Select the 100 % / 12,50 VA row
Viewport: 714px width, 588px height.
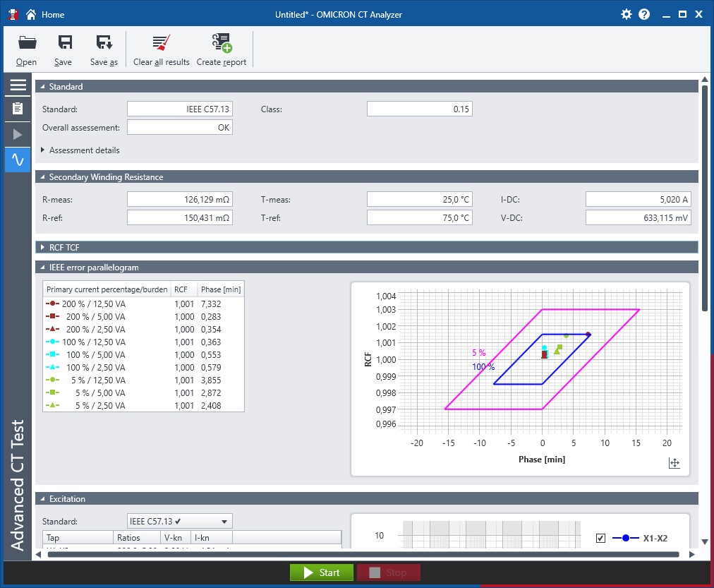pos(143,342)
